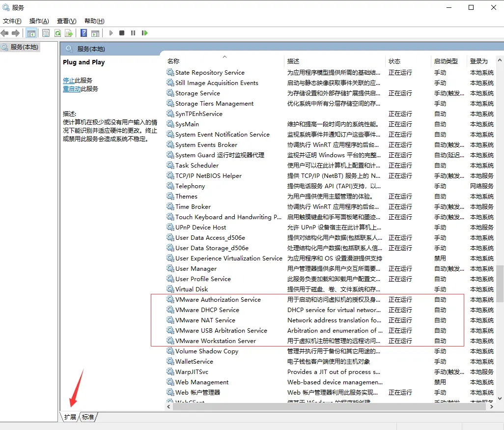Screen dimensions: 504x430
Task: Click the 重启动 this service link
Action: pos(72,89)
